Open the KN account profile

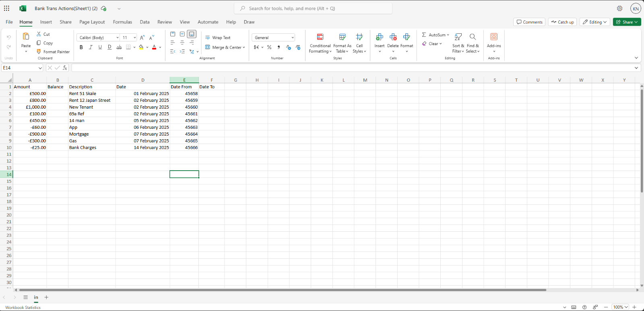tap(636, 8)
